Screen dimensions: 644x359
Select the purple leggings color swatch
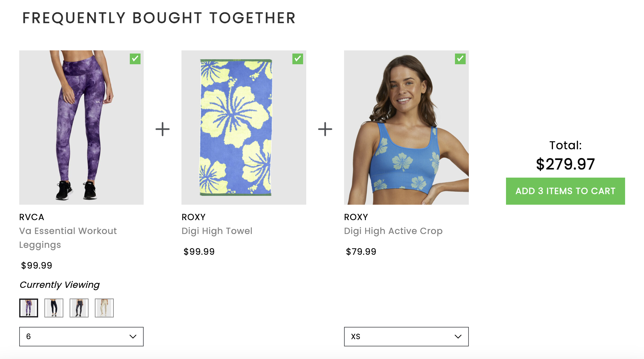click(x=29, y=308)
